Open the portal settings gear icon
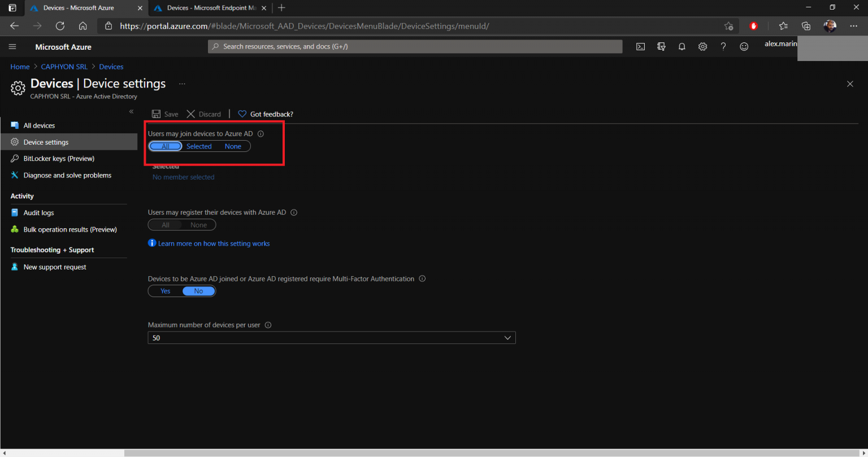This screenshot has width=868, height=457. pyautogui.click(x=702, y=46)
